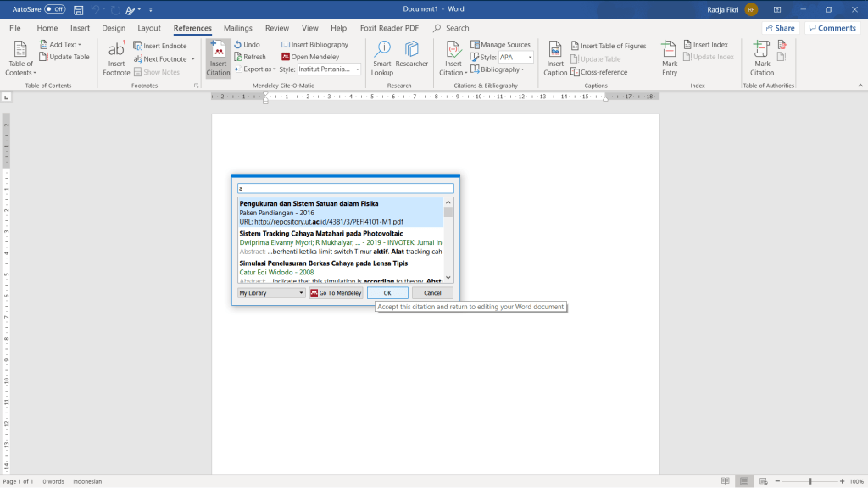Click Go To Mendeley button
This screenshot has height=488, width=868.
tap(336, 293)
